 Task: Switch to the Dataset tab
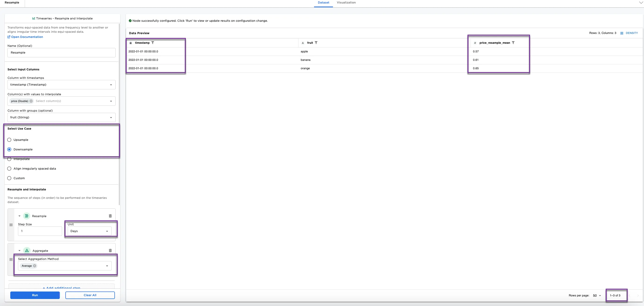[x=323, y=3]
